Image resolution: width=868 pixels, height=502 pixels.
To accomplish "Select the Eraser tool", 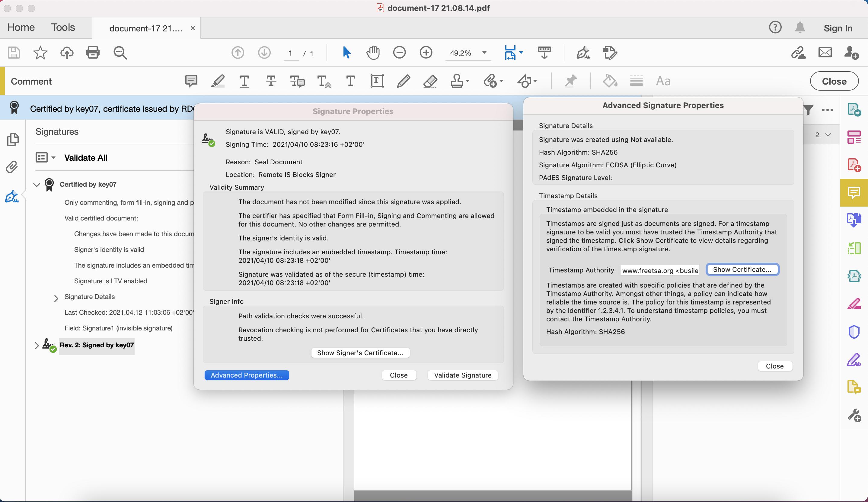I will [430, 81].
